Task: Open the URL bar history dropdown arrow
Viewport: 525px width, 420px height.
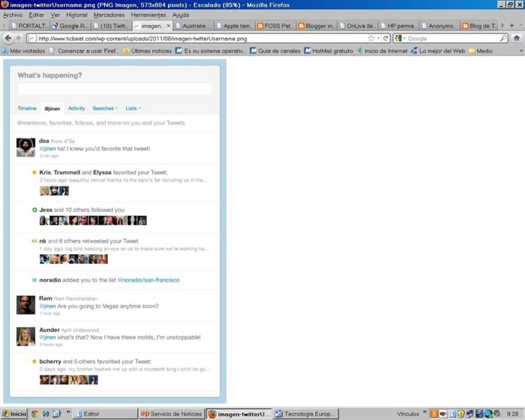Action: (x=379, y=38)
